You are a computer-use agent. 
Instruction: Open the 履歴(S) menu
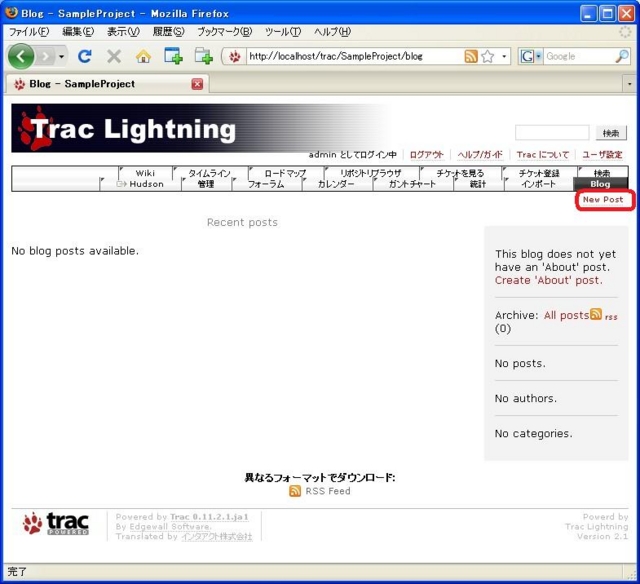click(169, 32)
